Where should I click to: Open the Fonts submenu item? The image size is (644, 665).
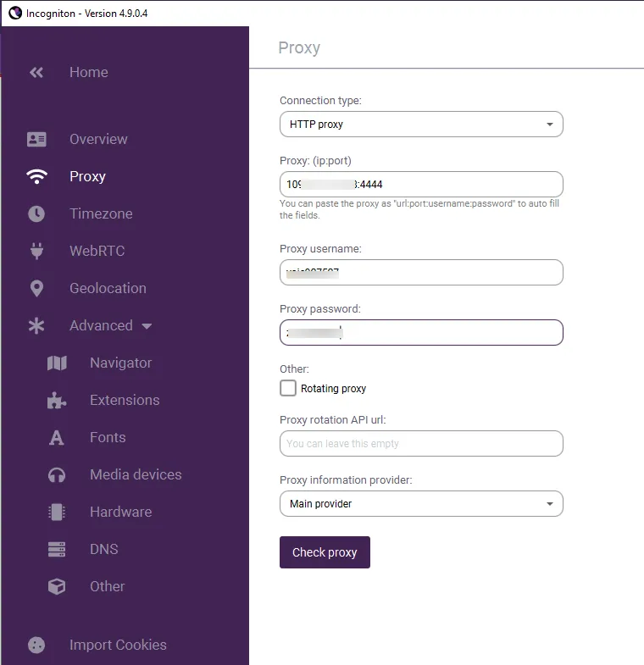point(108,438)
